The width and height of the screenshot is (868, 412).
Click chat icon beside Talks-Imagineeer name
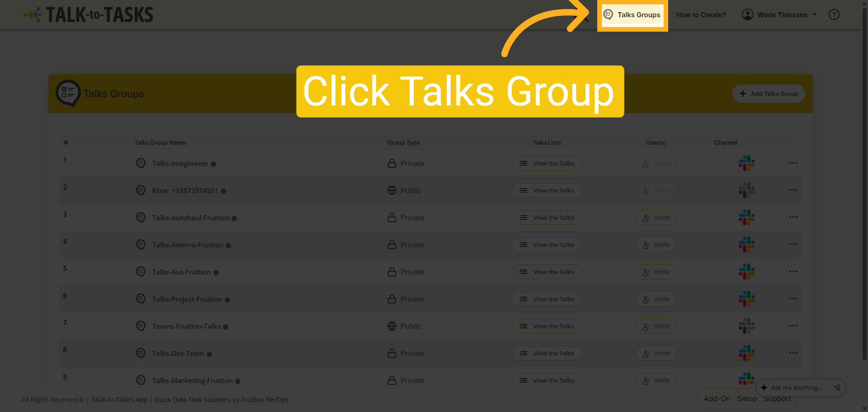(141, 163)
